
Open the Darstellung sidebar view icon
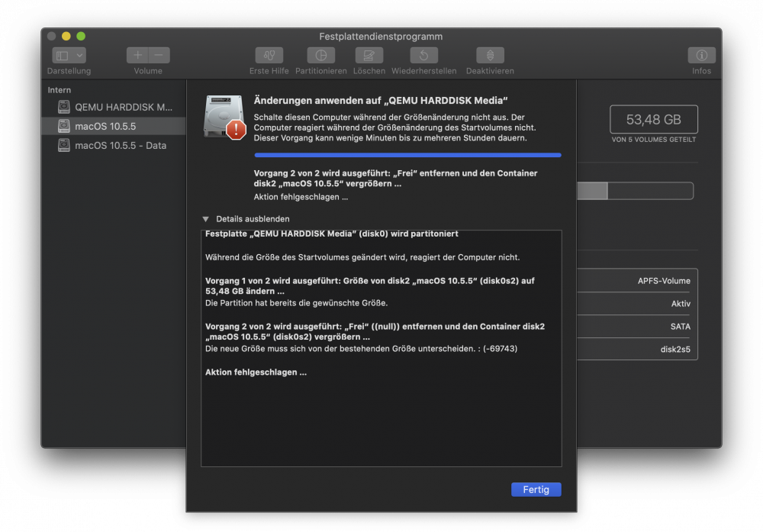click(x=63, y=56)
